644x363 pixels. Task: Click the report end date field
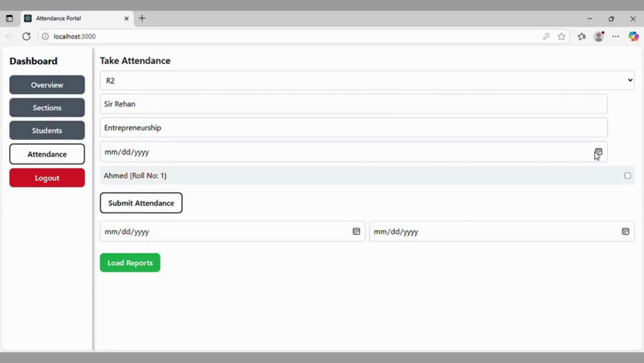click(502, 231)
